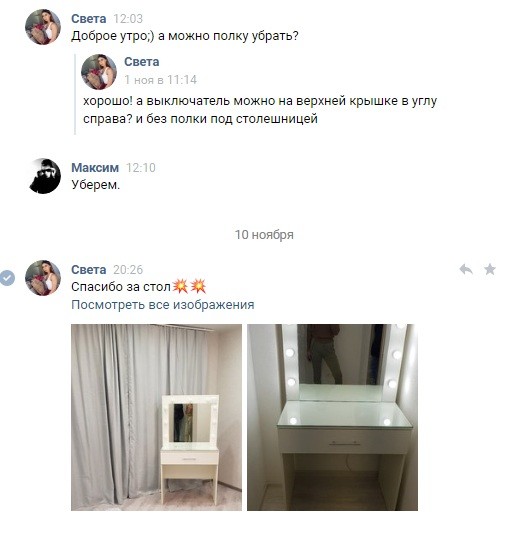Click "Посмотреть все изображения" link

163,305
